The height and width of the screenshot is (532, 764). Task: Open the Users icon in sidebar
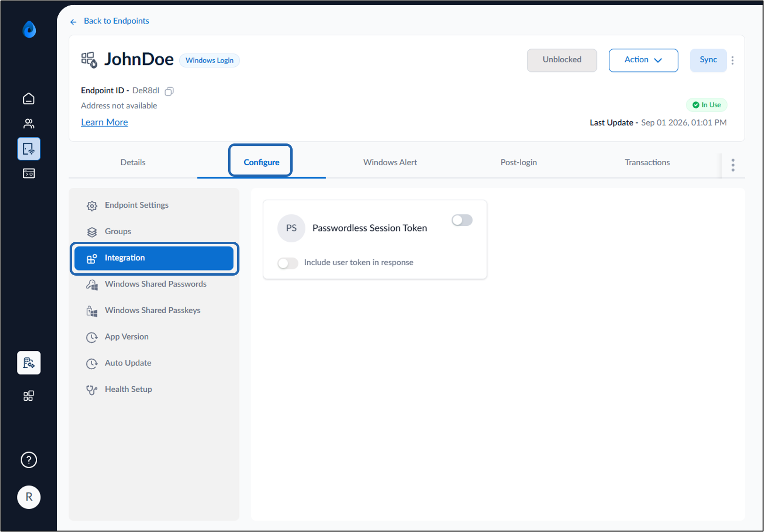pos(29,124)
